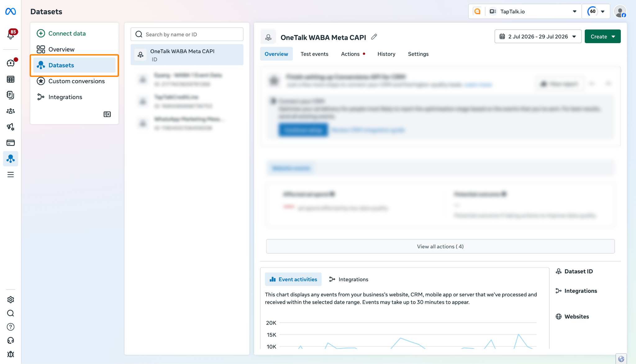
Task: Open the Settings tab
Action: 418,54
